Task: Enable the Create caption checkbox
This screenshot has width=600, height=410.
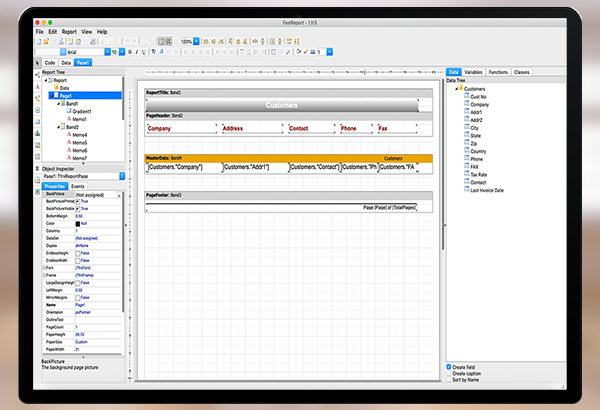Action: [x=449, y=374]
